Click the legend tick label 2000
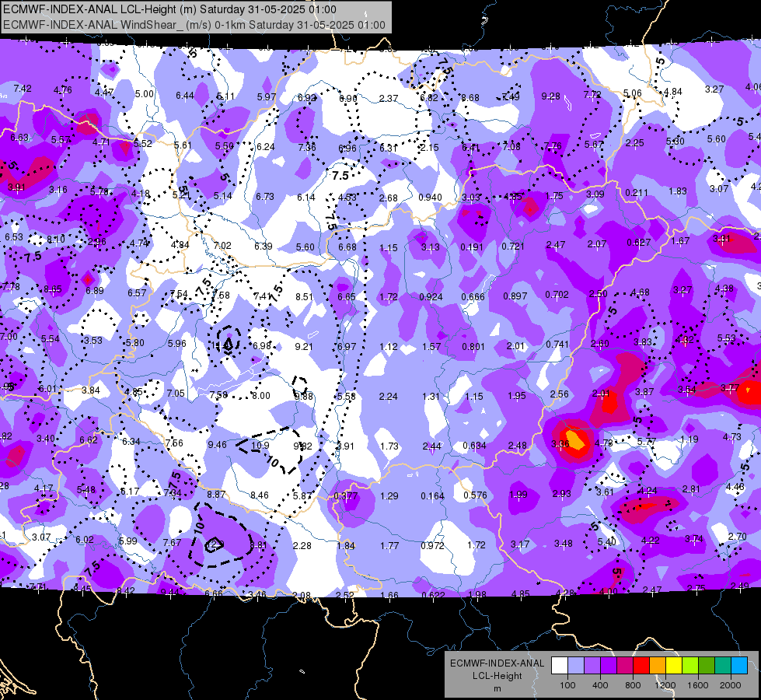 point(731,685)
